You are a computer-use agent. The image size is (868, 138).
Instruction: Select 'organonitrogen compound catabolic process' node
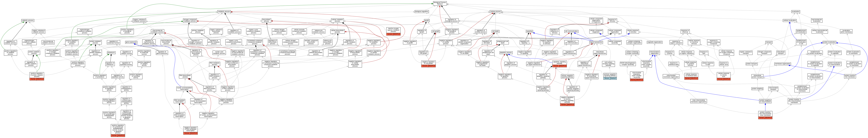(29, 42)
